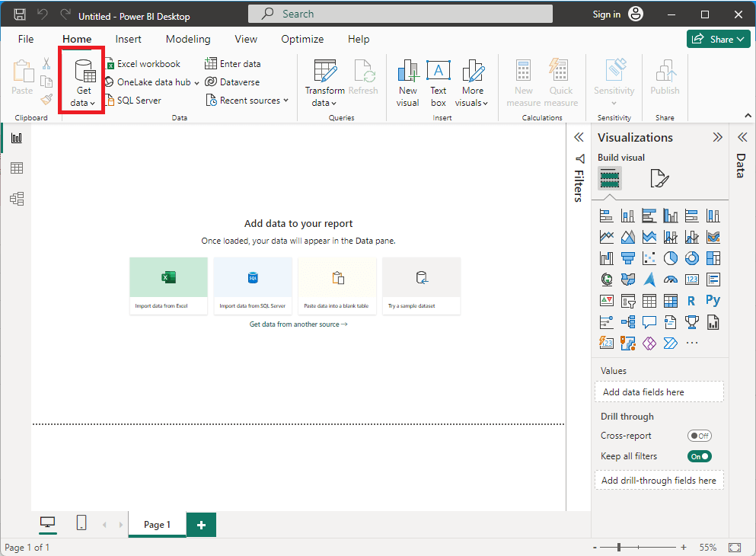Viewport: 756px width, 556px height.
Task: Choose Q&A speech bubble visual
Action: tap(649, 321)
